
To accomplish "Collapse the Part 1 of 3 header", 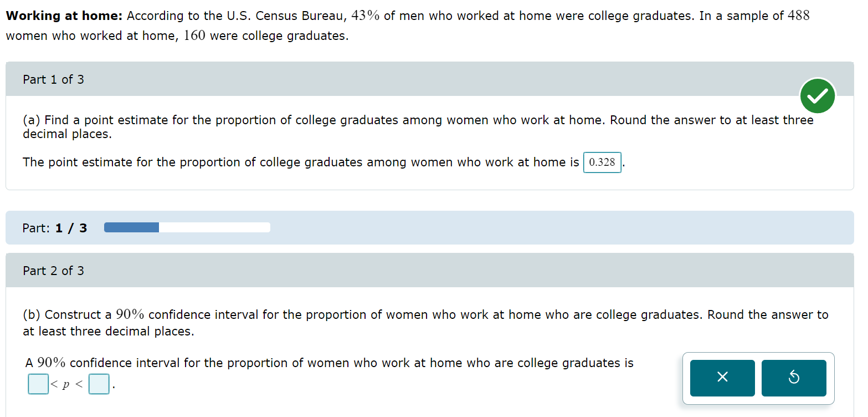I will pyautogui.click(x=54, y=79).
